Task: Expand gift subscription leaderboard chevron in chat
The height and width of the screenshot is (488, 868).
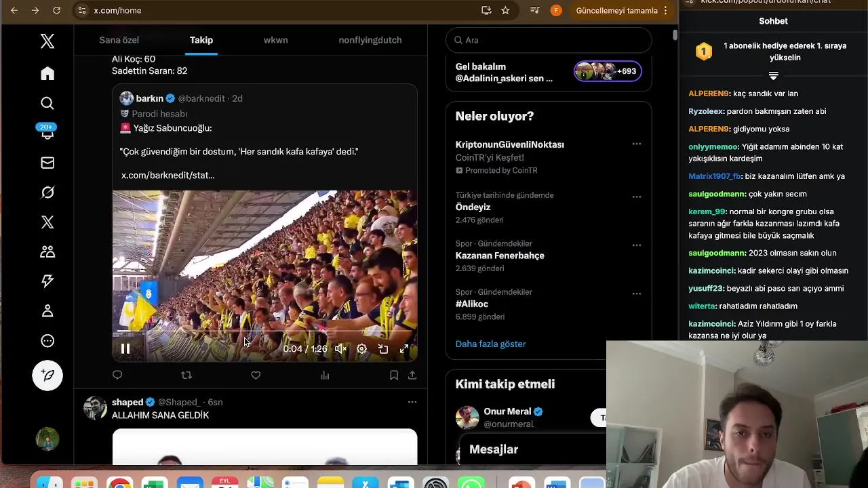Action: click(x=773, y=76)
